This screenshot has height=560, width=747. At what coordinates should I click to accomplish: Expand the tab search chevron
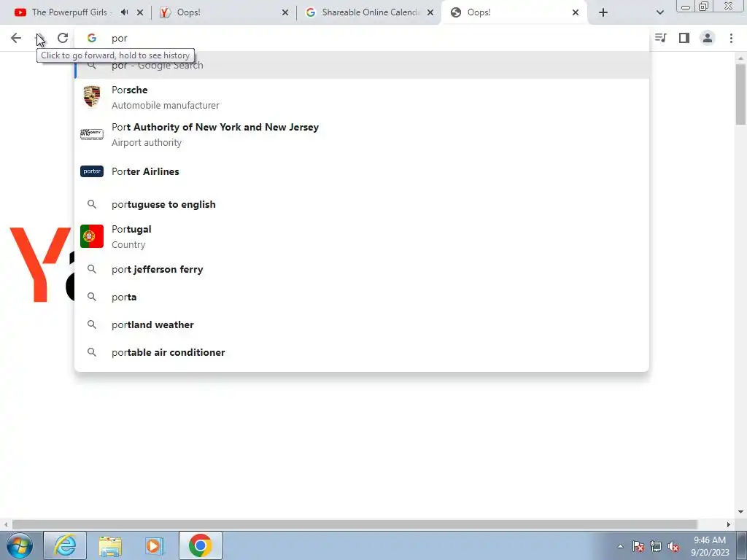[x=659, y=12]
